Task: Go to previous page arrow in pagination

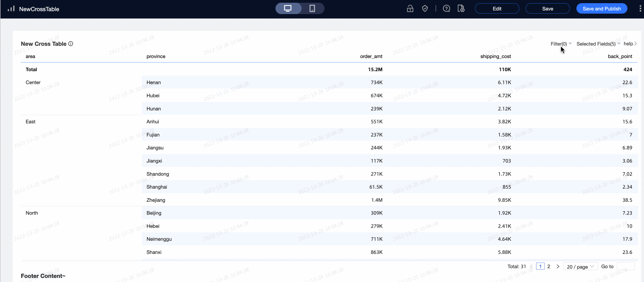Action: pos(532,267)
